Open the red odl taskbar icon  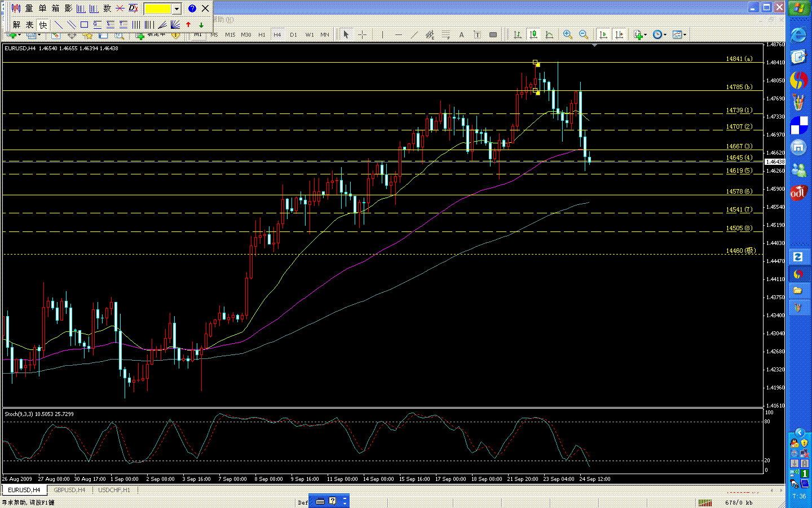tap(798, 192)
